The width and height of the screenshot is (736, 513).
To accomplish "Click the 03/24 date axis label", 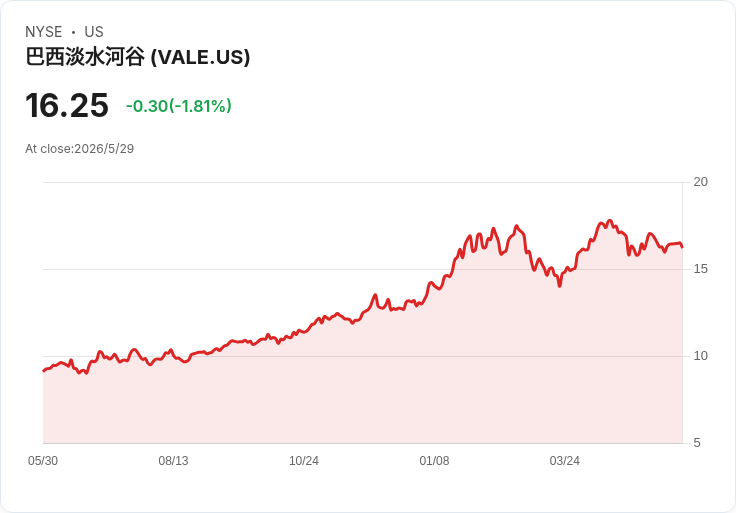I will pyautogui.click(x=565, y=461).
